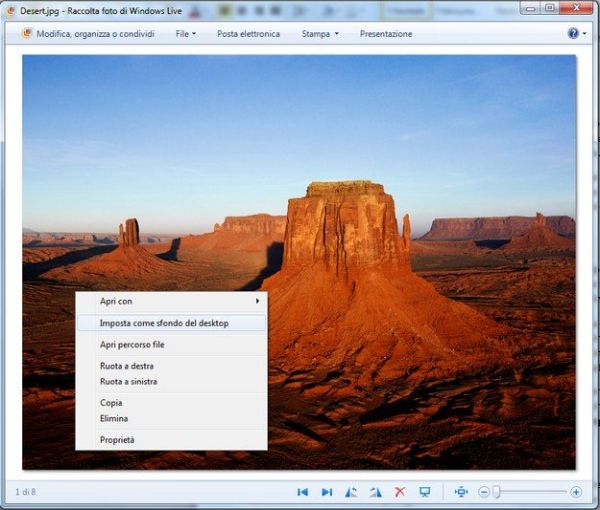This screenshot has width=600, height=510.
Task: Open the blue help question mark icon
Action: [x=573, y=33]
